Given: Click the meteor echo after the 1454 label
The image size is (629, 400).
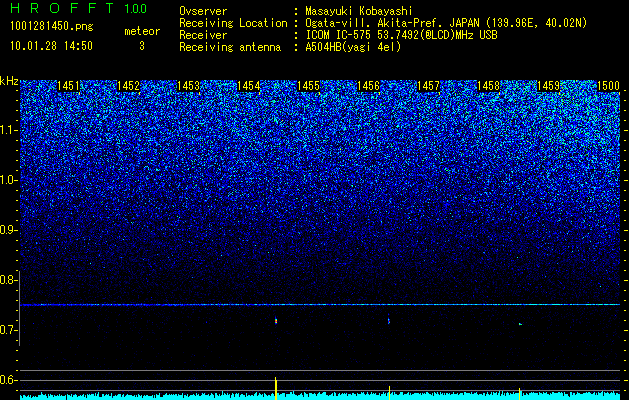Looking at the screenshot, I should click(x=276, y=321).
